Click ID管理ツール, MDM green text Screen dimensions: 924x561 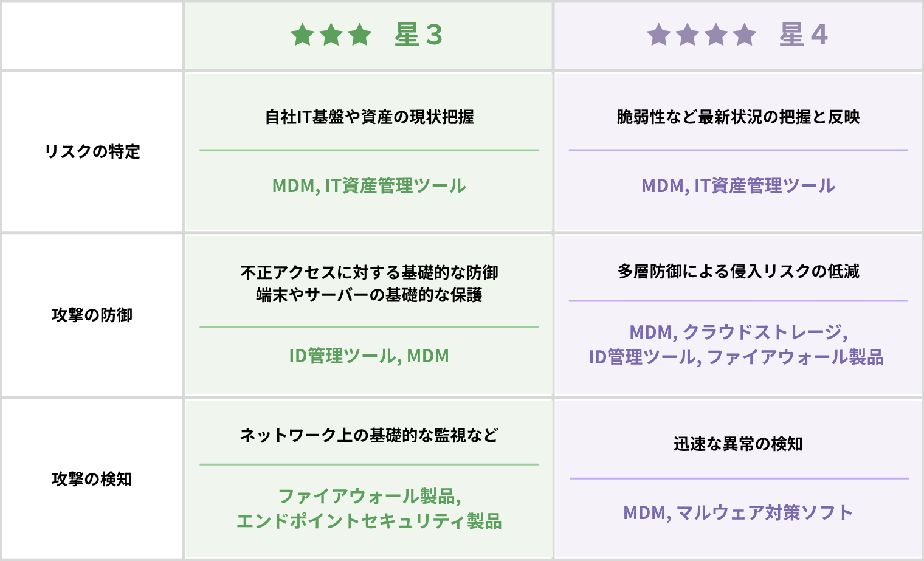(369, 356)
